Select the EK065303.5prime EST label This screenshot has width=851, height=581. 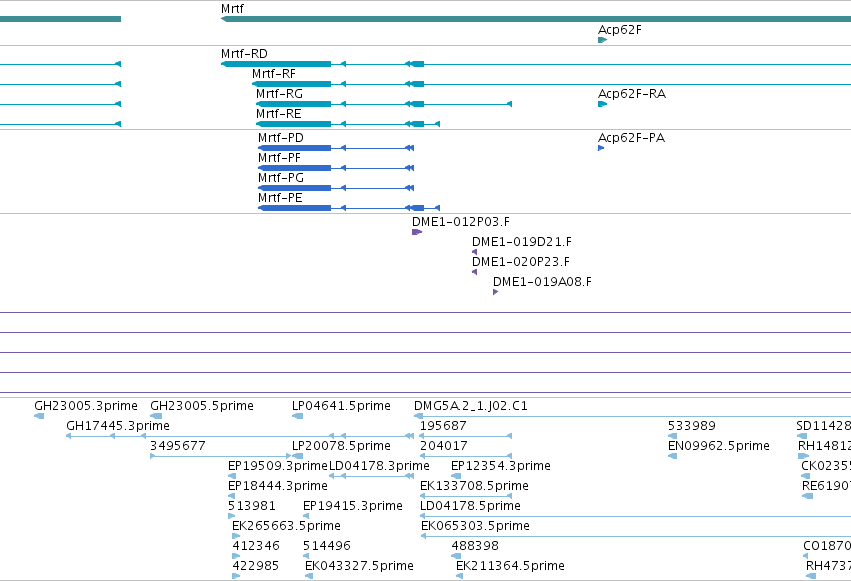point(475,526)
